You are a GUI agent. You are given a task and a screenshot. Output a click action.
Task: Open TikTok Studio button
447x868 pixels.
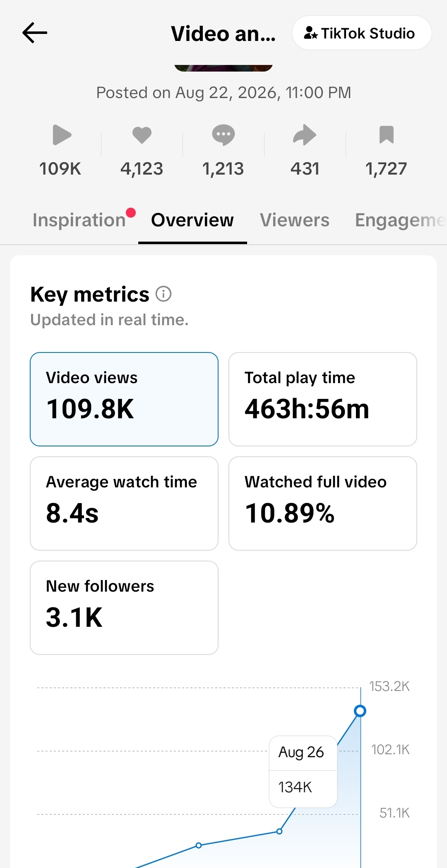pos(362,33)
